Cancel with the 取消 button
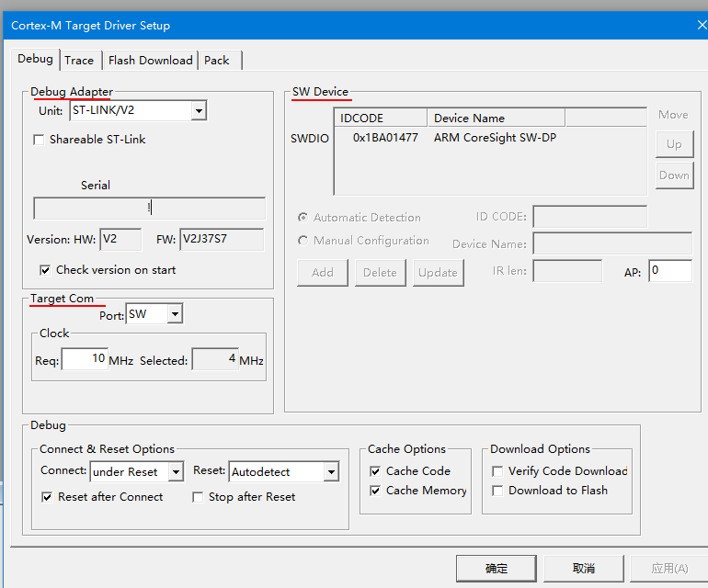The image size is (708, 588). 584,569
